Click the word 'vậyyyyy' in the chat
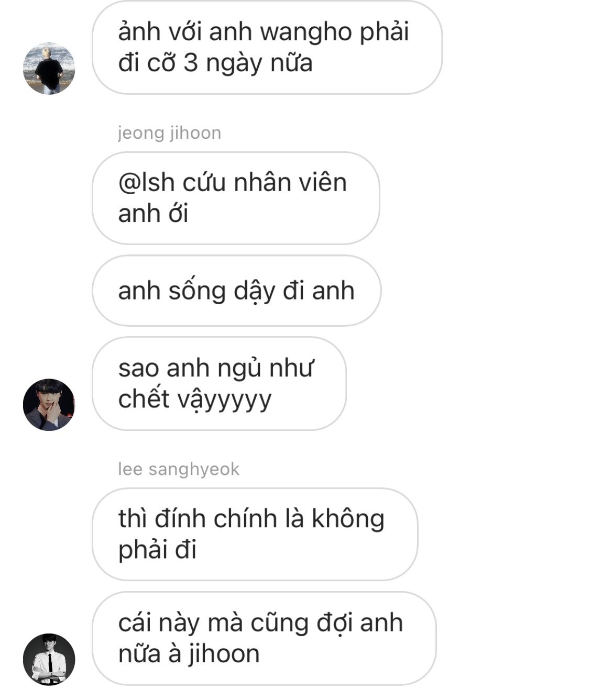Viewport: 613px width, 700px height. 224,401
